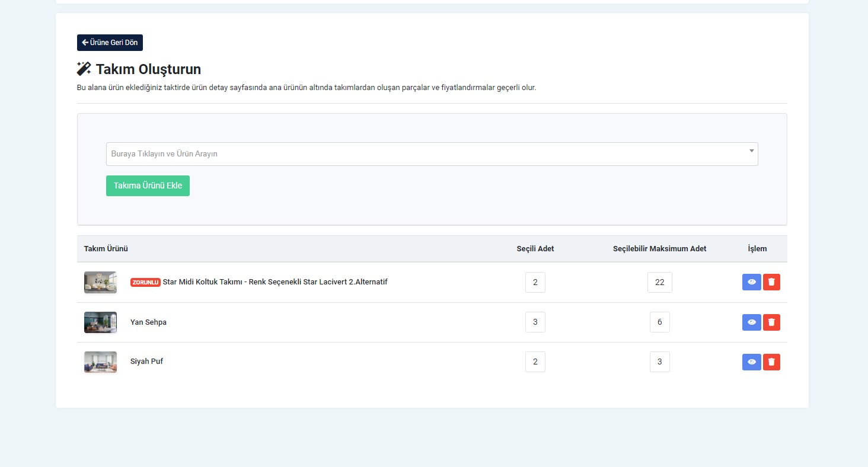Go back with 'Ürüne Geri Dön' button
This screenshot has width=868, height=467.
[x=110, y=43]
